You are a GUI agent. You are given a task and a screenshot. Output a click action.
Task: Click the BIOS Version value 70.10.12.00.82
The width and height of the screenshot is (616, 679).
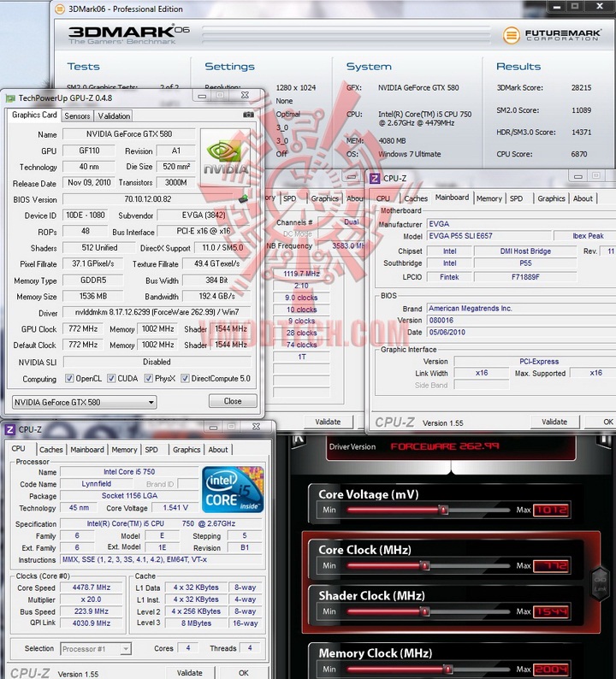click(x=148, y=199)
